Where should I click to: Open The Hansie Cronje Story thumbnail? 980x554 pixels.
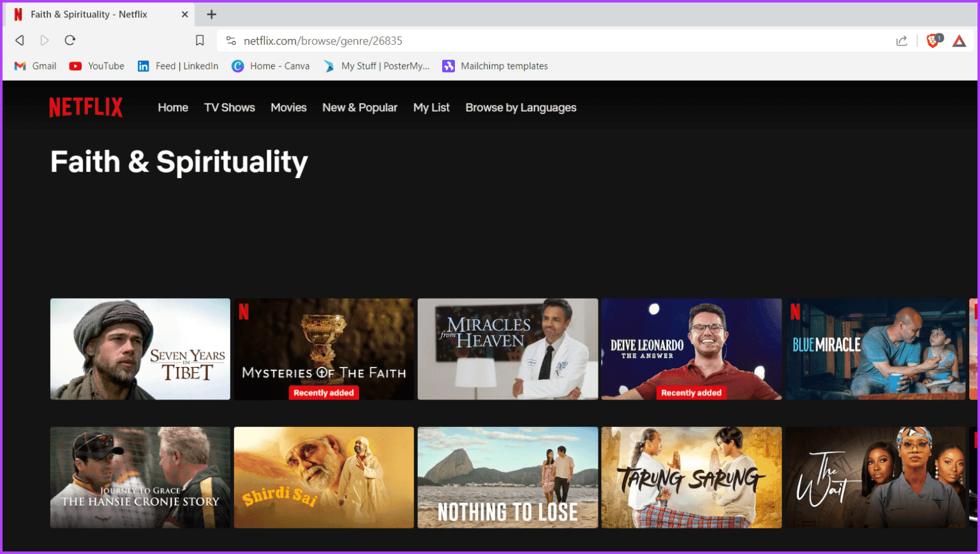[140, 477]
